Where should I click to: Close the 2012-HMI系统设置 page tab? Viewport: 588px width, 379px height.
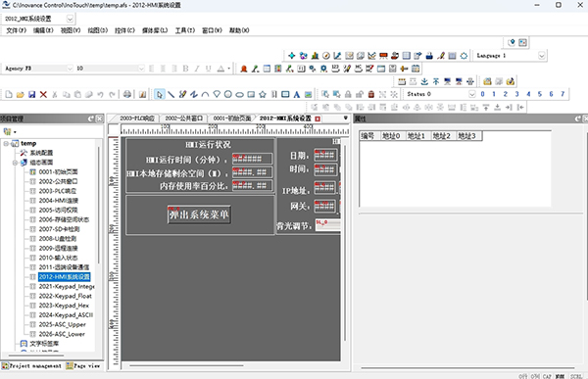(318, 118)
